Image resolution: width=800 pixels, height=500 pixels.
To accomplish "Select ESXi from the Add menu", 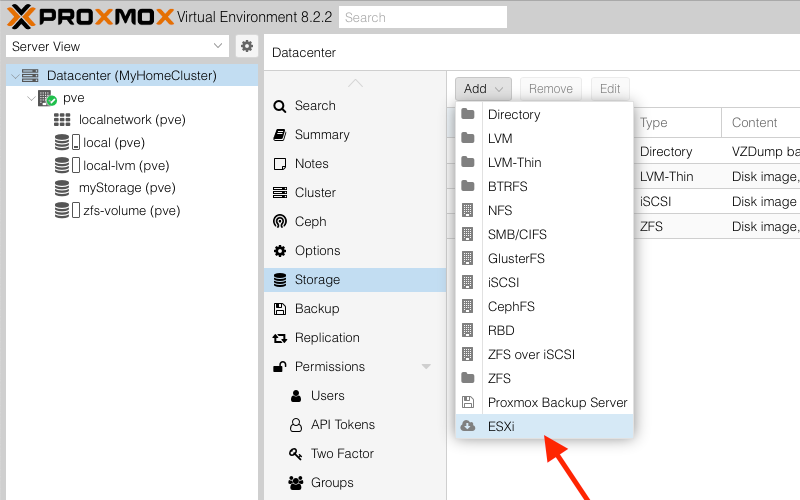I will [544, 426].
